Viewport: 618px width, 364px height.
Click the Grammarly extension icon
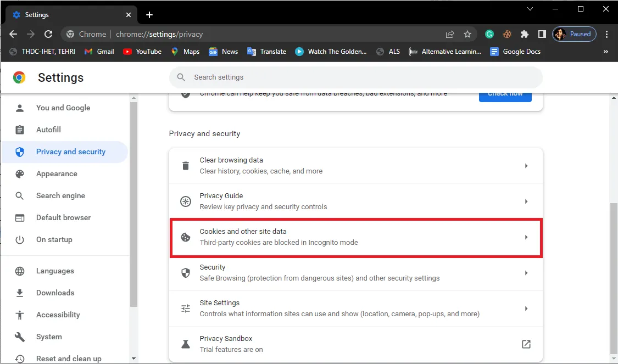[x=489, y=34]
